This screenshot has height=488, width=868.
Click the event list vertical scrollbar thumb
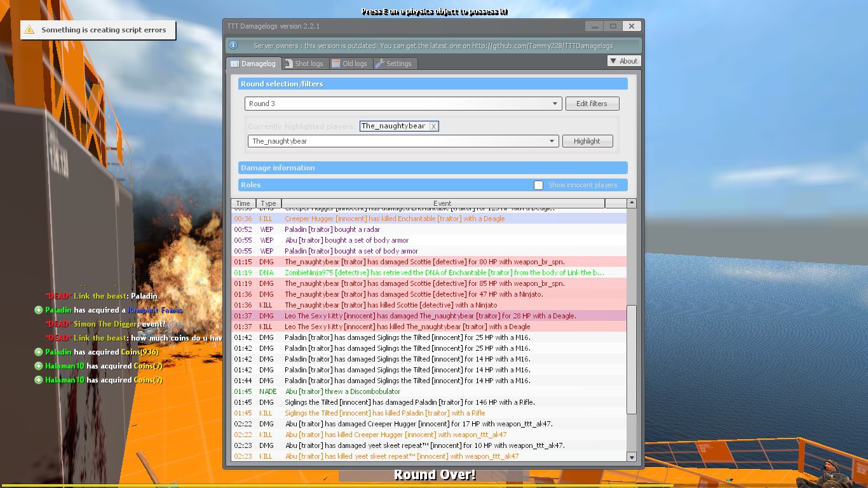(631, 359)
